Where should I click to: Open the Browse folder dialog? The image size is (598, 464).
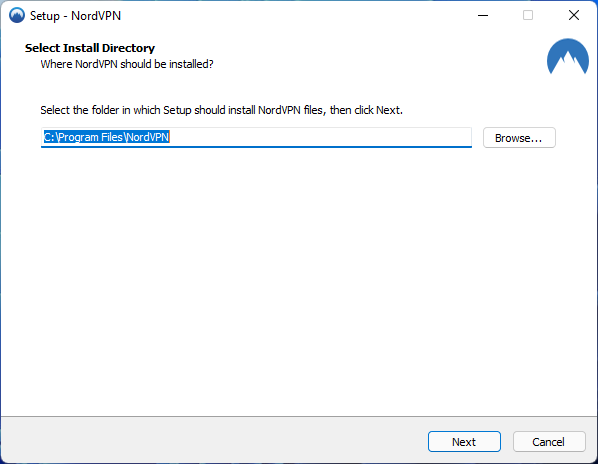tap(519, 138)
